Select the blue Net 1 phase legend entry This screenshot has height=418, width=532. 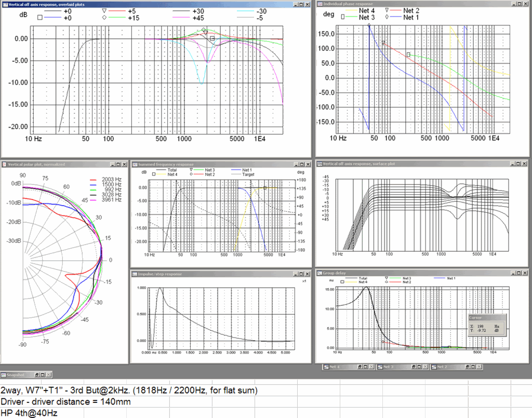tap(410, 17)
